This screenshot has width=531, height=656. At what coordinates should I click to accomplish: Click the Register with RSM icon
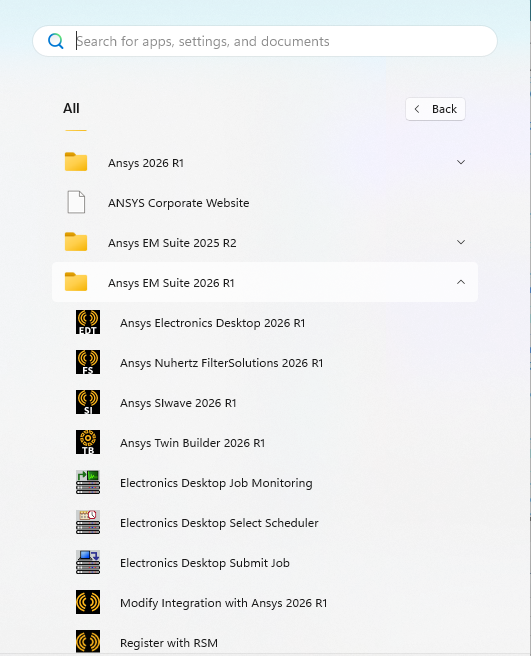pos(88,641)
